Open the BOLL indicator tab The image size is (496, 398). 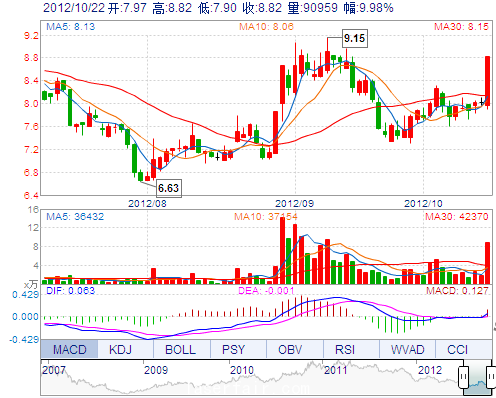click(182, 349)
